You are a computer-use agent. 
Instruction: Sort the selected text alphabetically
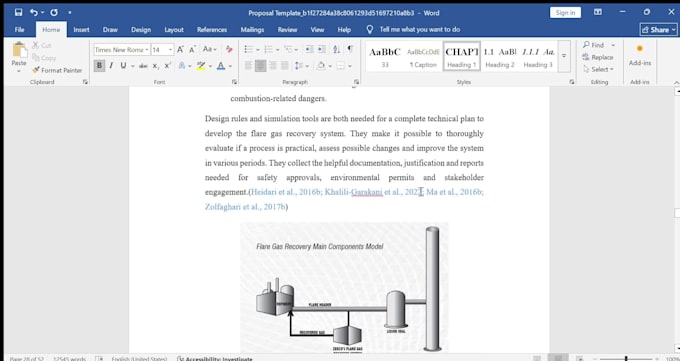point(337,49)
